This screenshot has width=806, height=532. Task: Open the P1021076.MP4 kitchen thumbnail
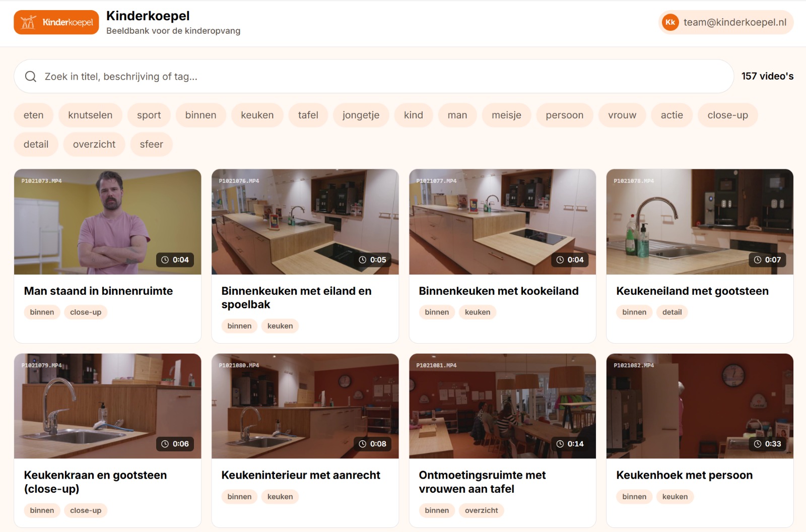point(305,222)
